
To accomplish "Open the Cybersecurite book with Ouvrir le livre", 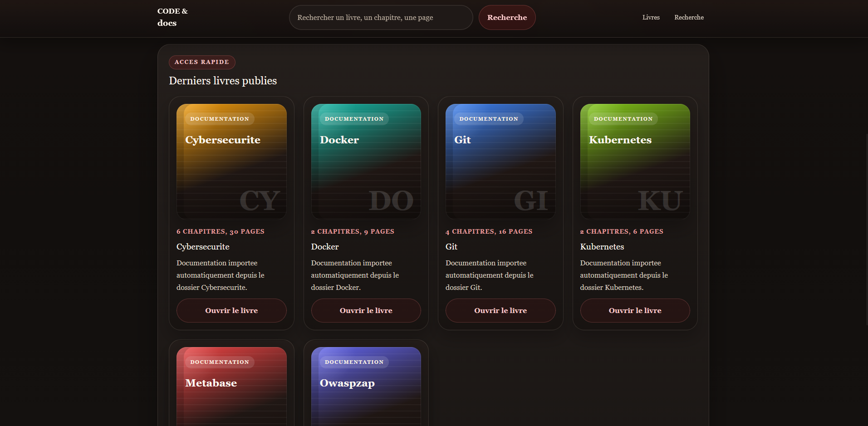I will coord(231,311).
